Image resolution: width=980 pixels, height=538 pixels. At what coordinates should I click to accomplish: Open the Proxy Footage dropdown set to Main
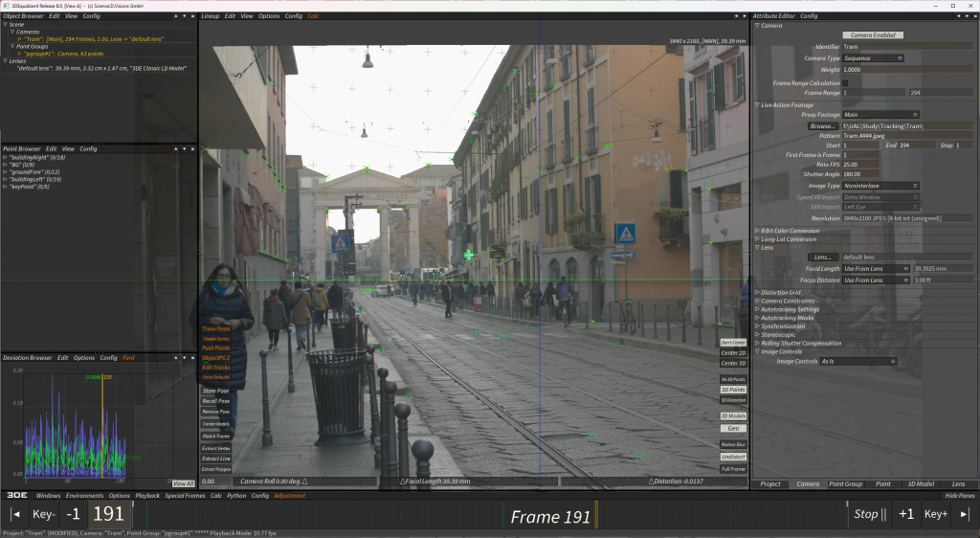(880, 114)
